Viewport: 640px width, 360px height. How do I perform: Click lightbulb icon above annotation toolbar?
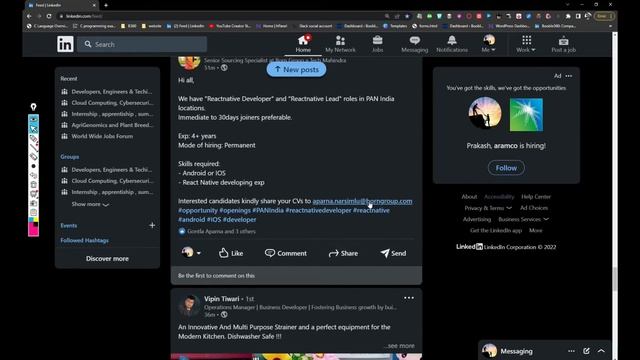coord(33,107)
